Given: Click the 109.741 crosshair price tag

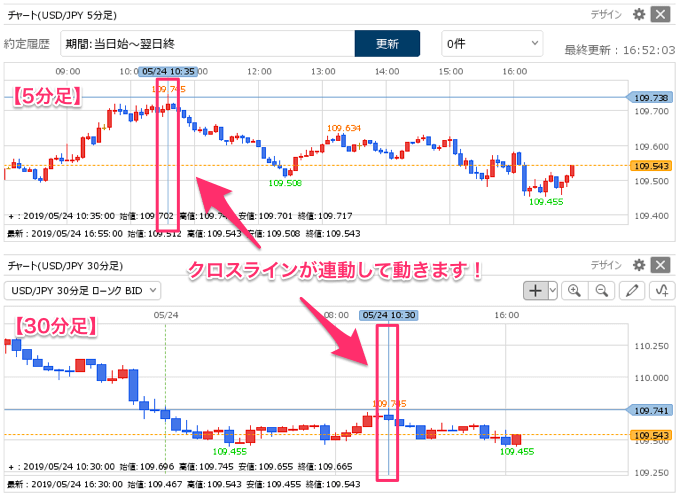Looking at the screenshot, I should point(650,410).
